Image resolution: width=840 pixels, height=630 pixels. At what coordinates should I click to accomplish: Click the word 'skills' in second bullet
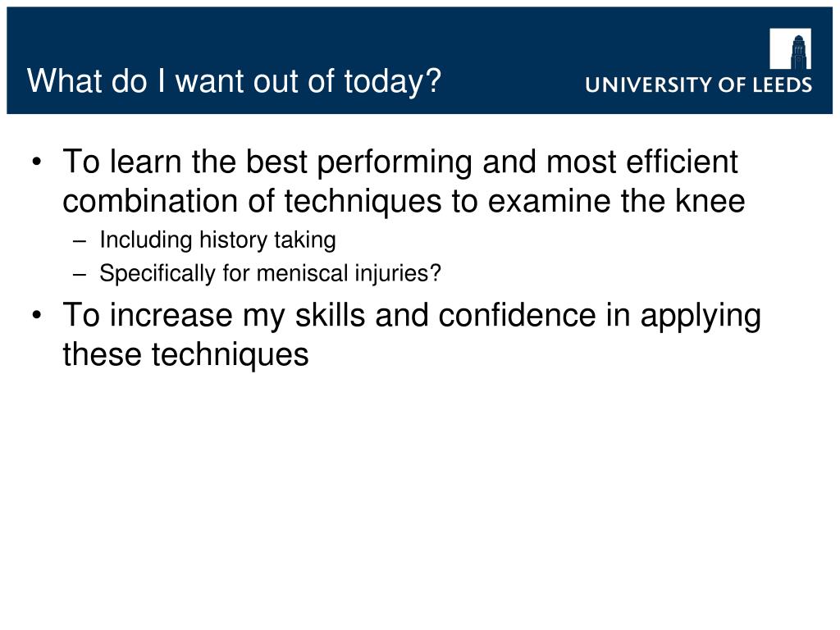pos(330,314)
